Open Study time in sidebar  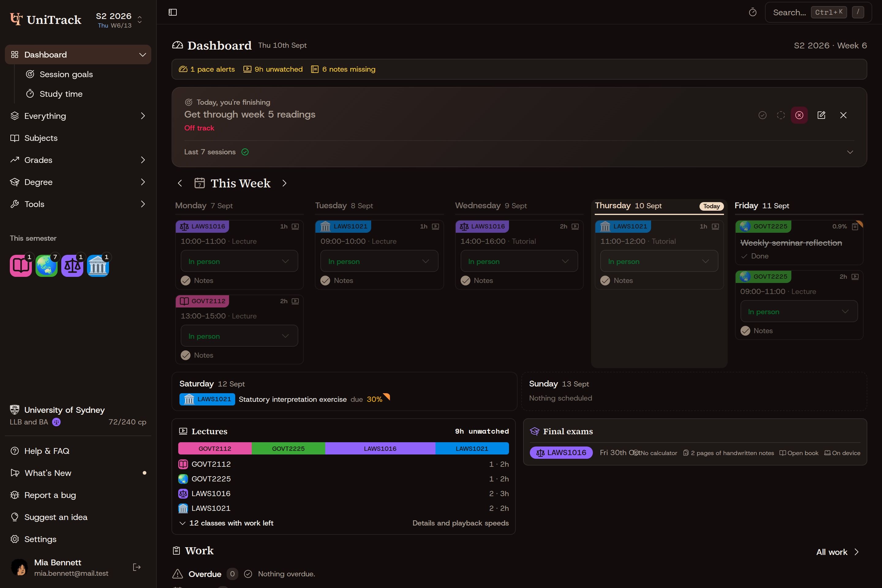point(61,94)
